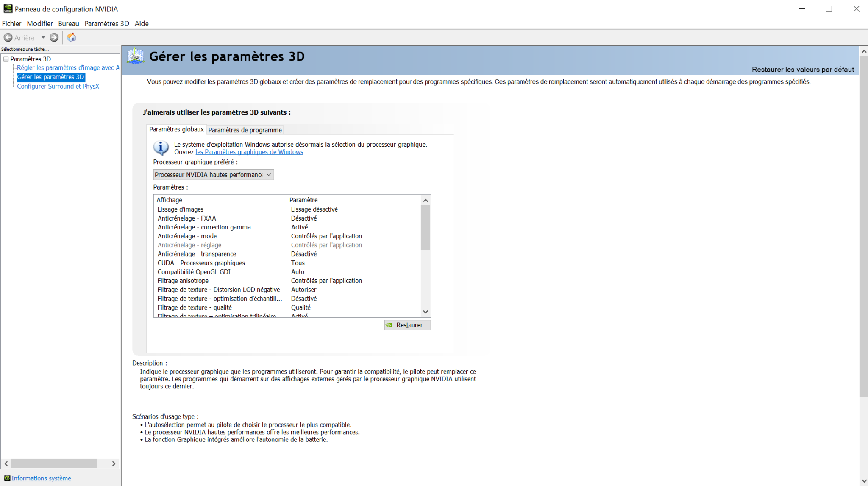Screen dimensions: 868x486
Task: Select the Anticrénelage - mode row
Action: [x=287, y=236]
